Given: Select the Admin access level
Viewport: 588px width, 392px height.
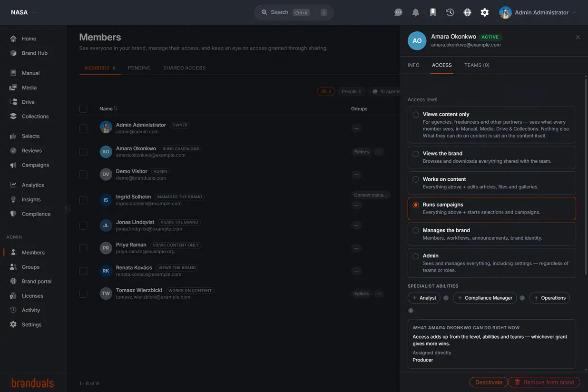Looking at the screenshot, I should point(491,263).
